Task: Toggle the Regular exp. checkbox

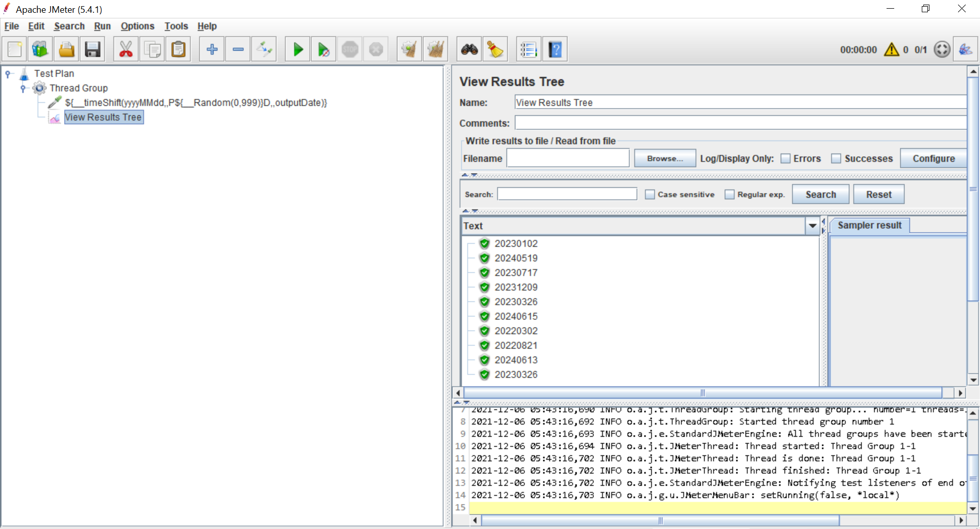Action: click(x=729, y=195)
